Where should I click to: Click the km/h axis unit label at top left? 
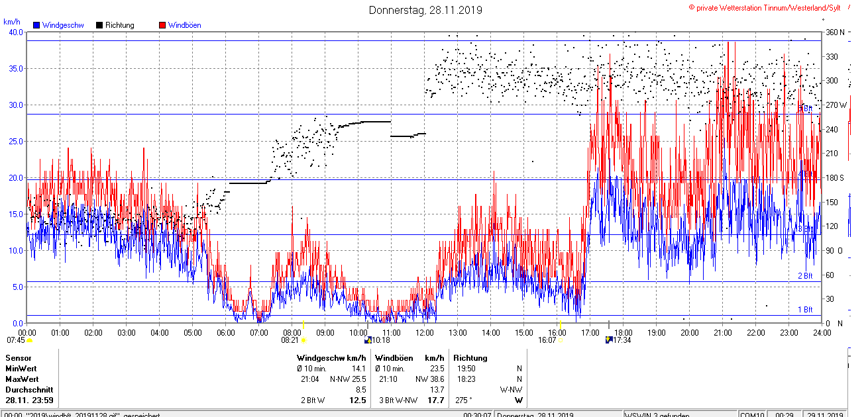point(12,22)
